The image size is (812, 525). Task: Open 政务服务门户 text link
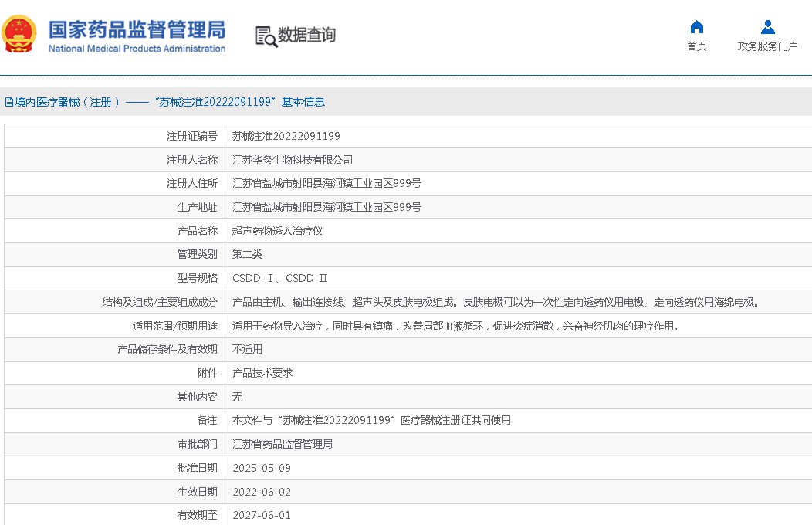click(767, 47)
